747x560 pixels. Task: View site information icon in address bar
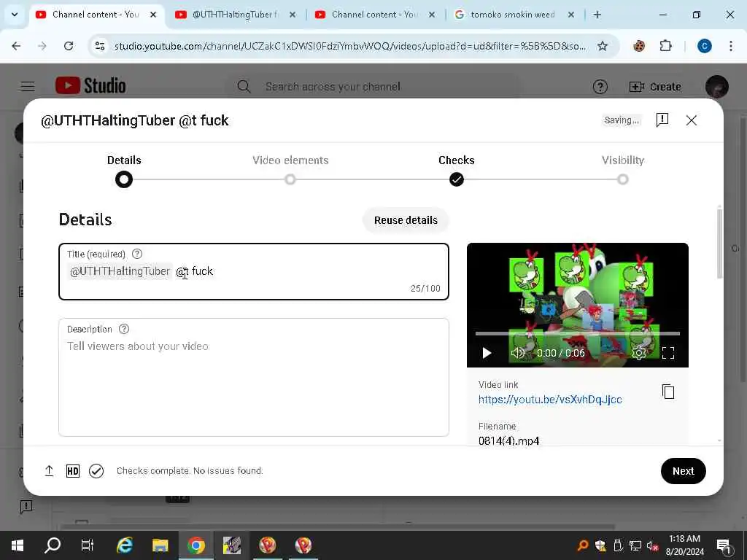coord(100,46)
